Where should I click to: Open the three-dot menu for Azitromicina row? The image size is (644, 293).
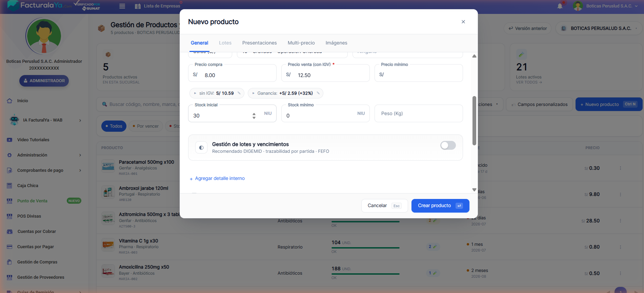click(x=620, y=221)
